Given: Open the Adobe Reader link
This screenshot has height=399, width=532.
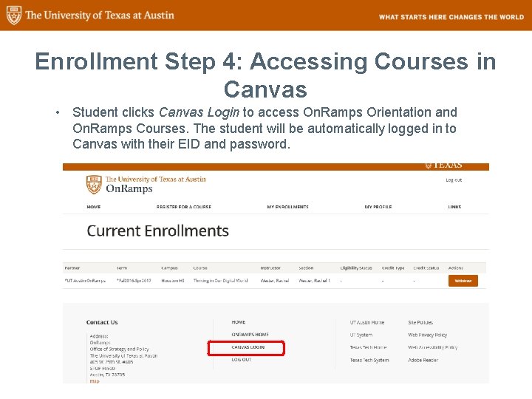Looking at the screenshot, I should 423,360.
